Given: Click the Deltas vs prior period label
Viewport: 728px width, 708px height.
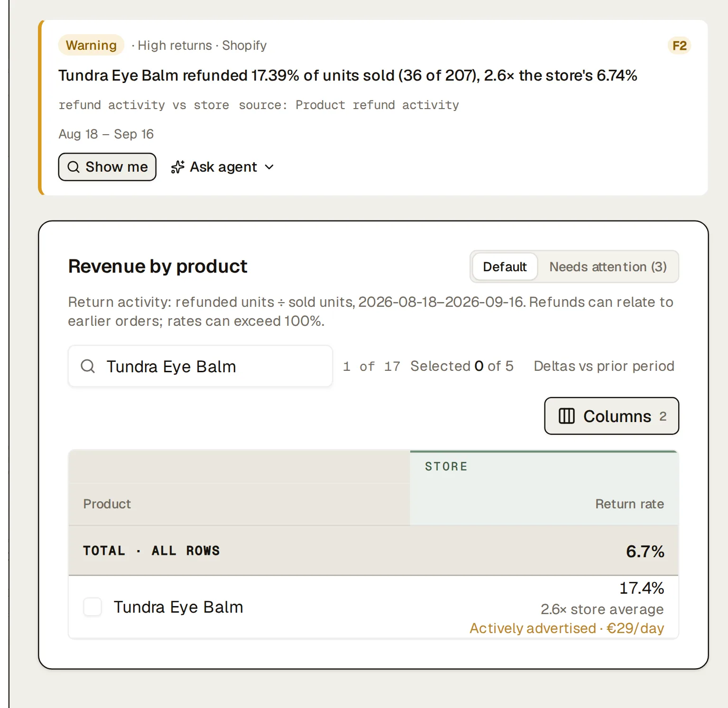Looking at the screenshot, I should (604, 366).
